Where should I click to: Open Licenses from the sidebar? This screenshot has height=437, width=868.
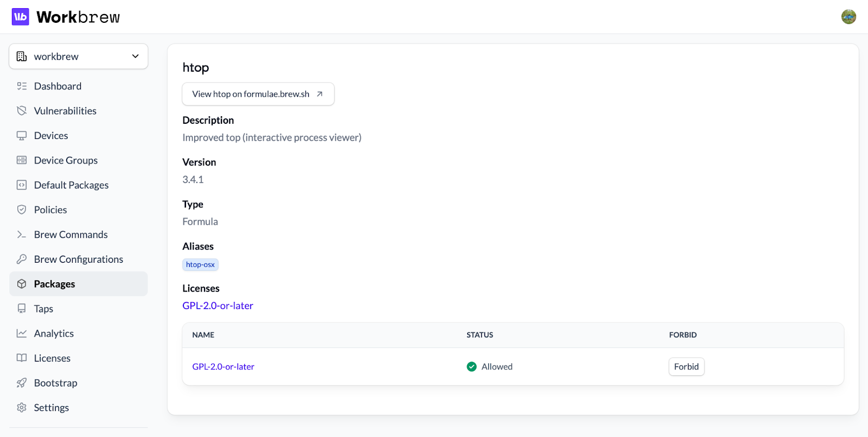tap(52, 358)
